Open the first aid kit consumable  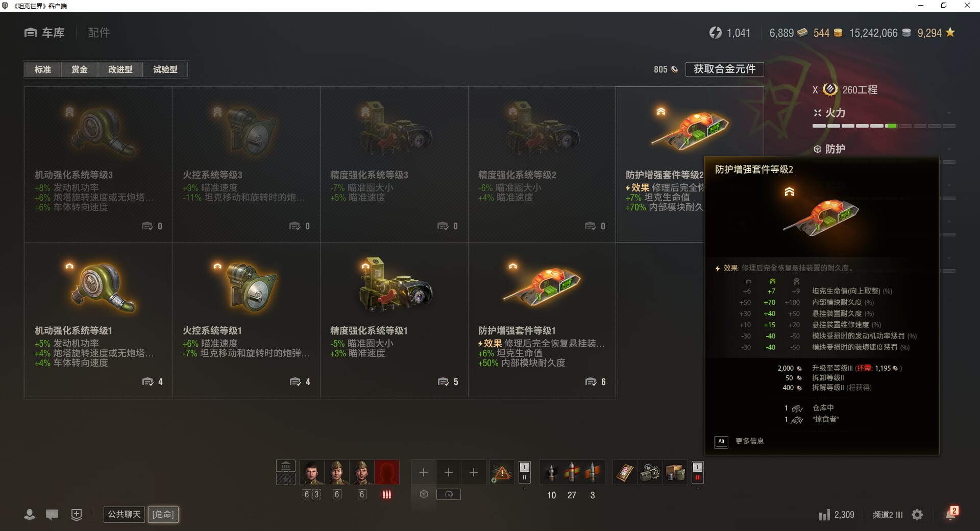pos(625,472)
